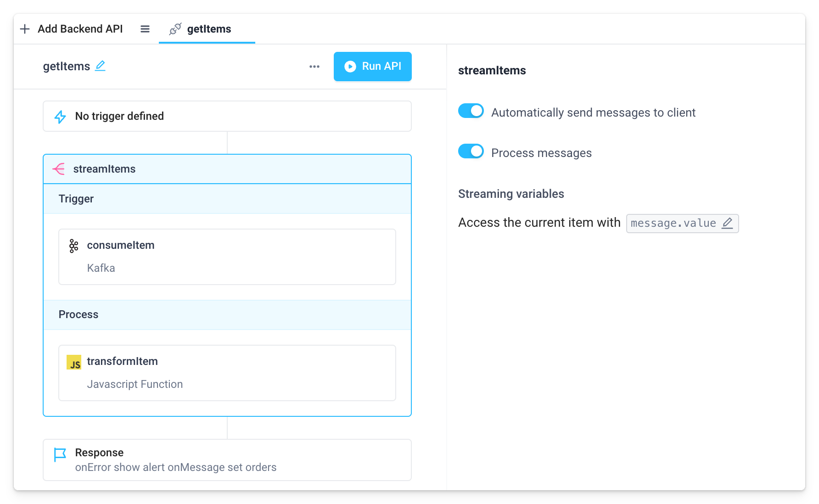
Task: Disable the Process messages switch
Action: (471, 151)
